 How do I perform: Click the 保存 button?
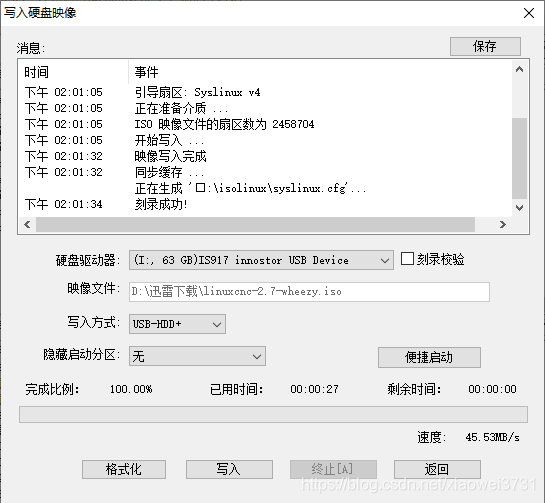(x=485, y=46)
